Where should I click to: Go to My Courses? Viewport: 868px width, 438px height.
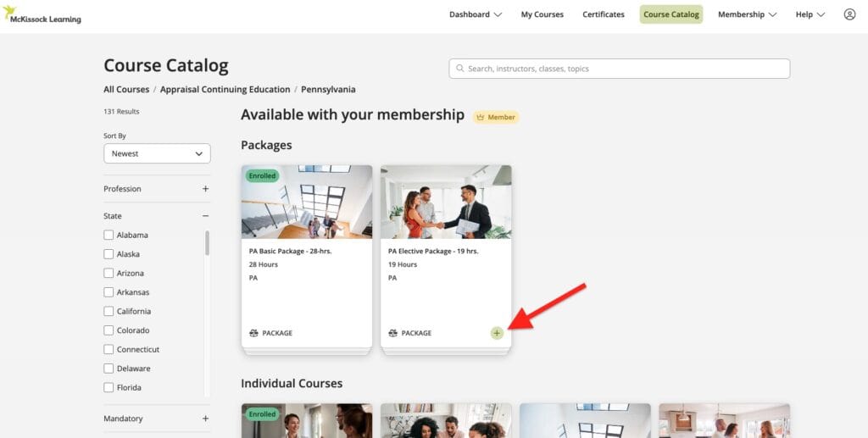pyautogui.click(x=542, y=14)
